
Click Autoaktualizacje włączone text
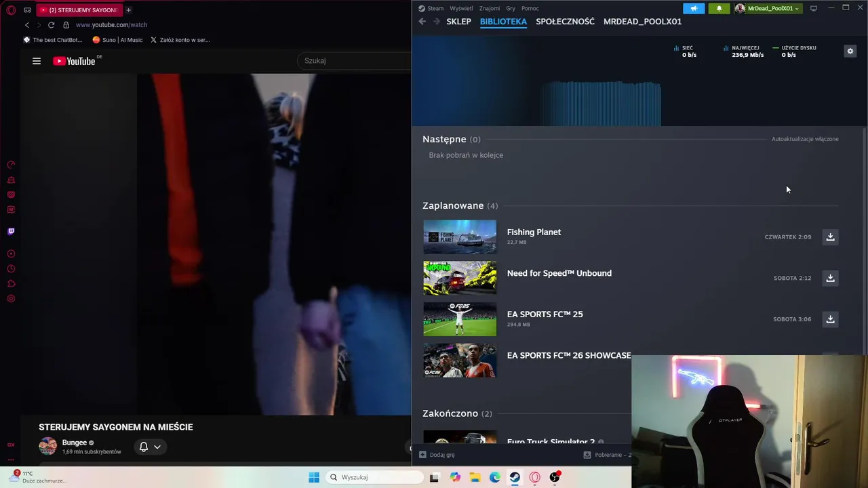coord(805,139)
